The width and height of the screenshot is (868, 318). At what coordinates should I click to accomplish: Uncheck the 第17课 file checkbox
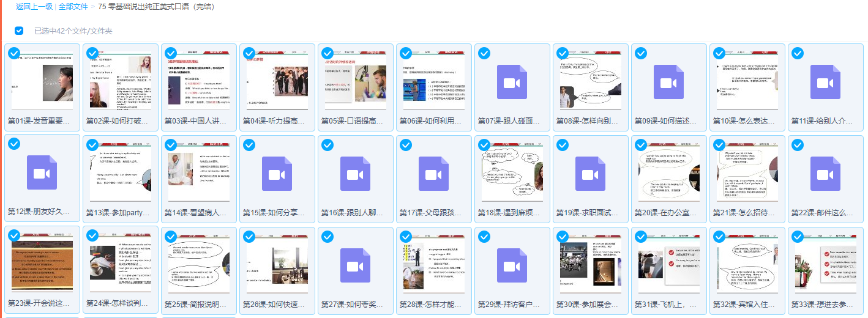[406, 145]
